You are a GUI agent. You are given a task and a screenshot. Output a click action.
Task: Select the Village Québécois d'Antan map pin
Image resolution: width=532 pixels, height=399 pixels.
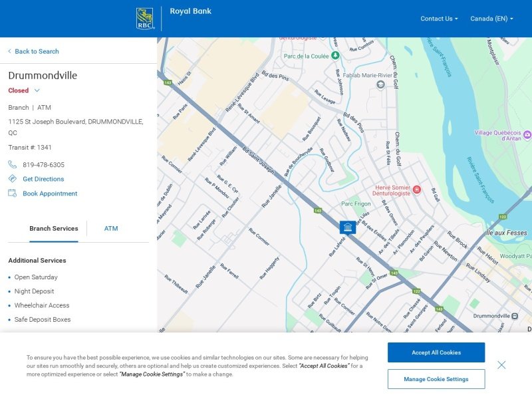click(x=527, y=135)
